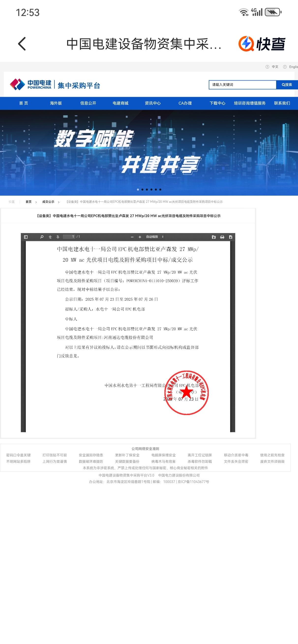
Task: Open the 自动缩放 zoom dropdown
Action: (155, 237)
